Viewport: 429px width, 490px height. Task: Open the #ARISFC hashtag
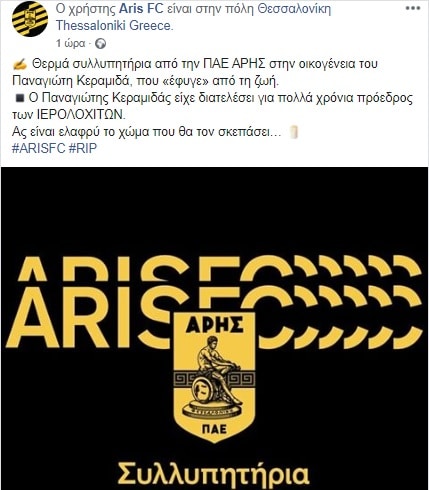point(38,148)
